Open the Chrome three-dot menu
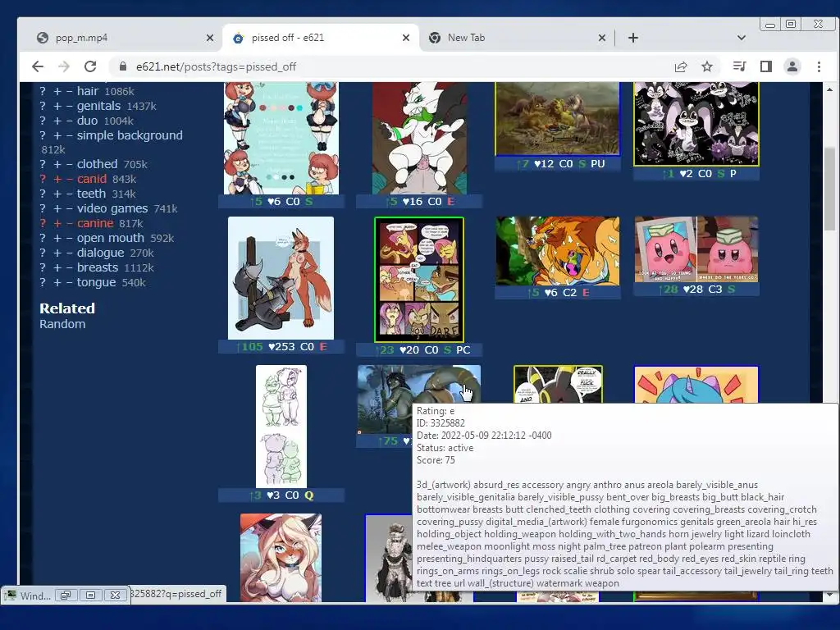840x630 pixels. [819, 66]
